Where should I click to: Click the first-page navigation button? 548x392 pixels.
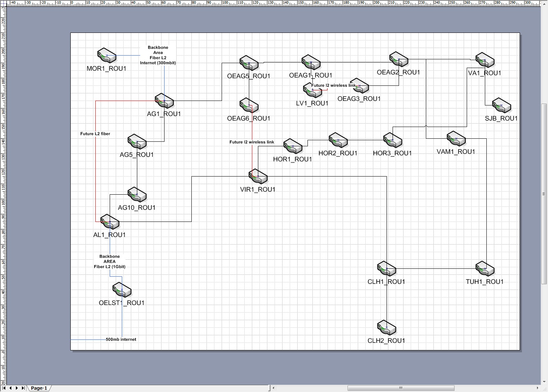[x=5, y=388]
